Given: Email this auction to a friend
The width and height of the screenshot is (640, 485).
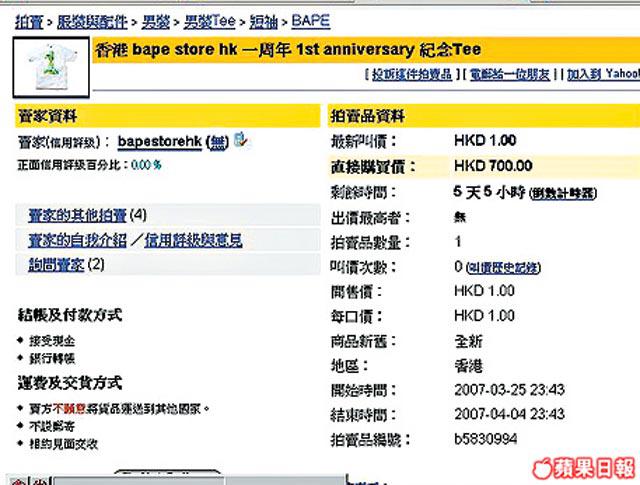Looking at the screenshot, I should click(510, 74).
